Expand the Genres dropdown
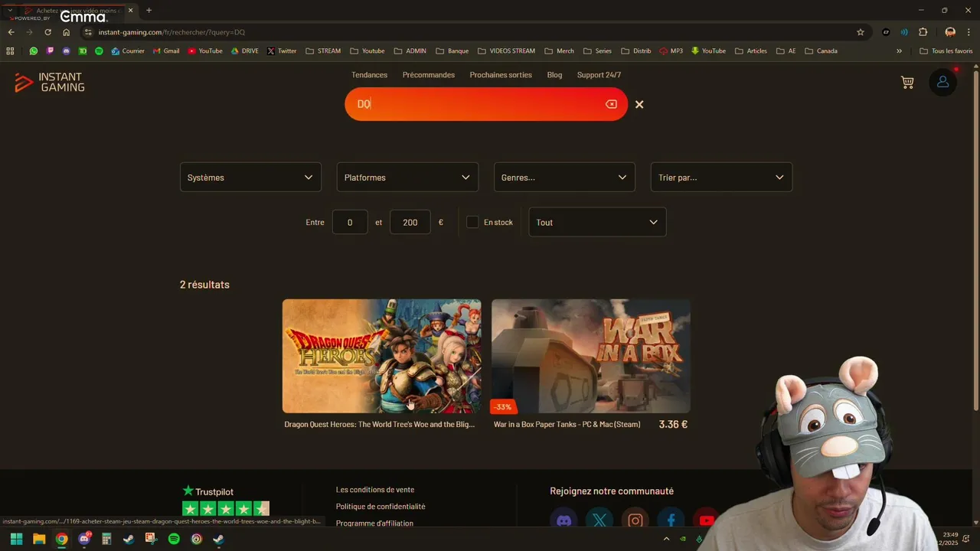The image size is (980, 551). (564, 177)
